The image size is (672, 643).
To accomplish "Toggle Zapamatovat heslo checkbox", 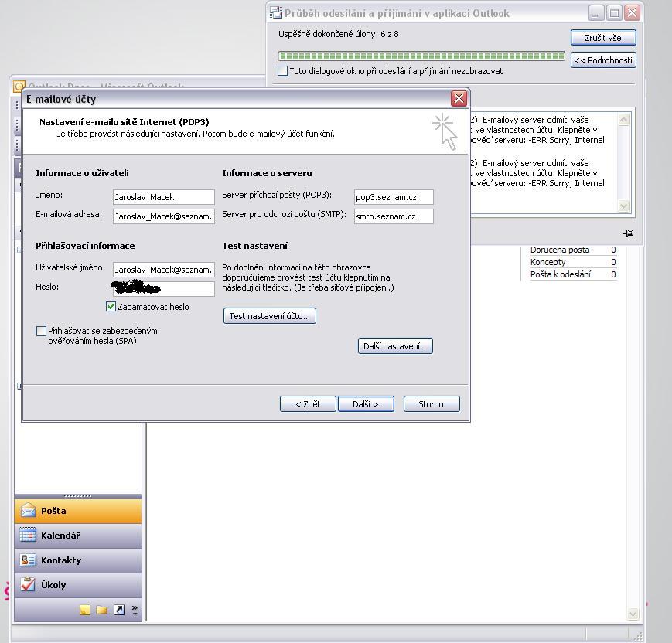I will [111, 307].
